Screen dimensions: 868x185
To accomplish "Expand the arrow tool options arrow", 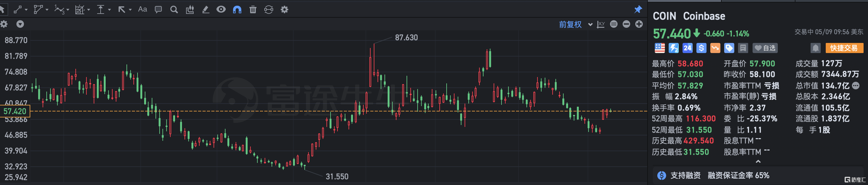I will coord(130,10).
